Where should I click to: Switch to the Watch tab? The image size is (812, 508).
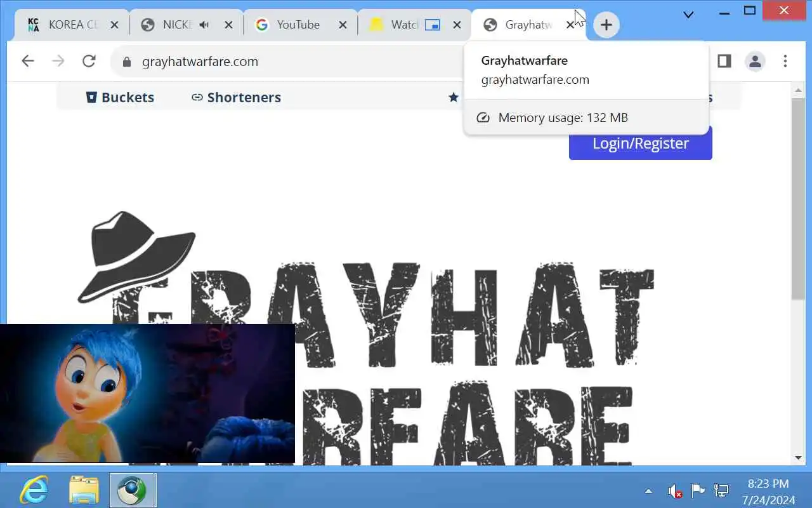pyautogui.click(x=405, y=25)
